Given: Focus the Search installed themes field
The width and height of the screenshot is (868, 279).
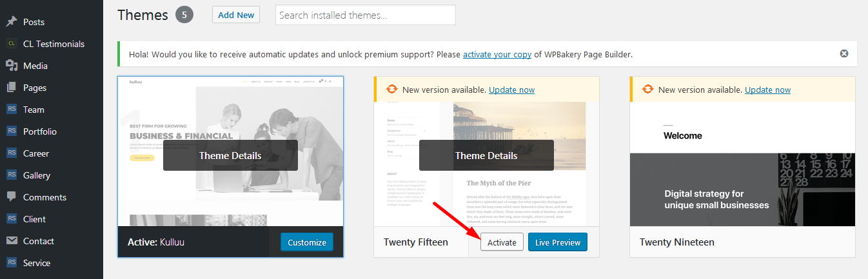Looking at the screenshot, I should point(365,15).
